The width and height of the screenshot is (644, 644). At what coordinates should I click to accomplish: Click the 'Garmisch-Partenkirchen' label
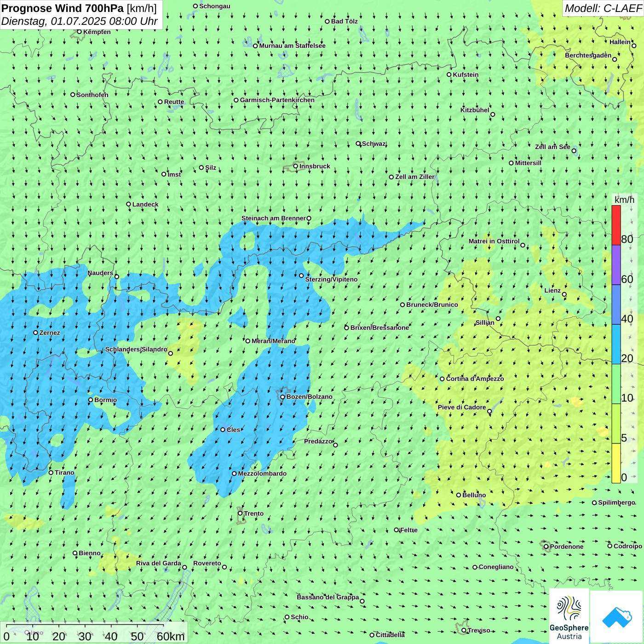tap(277, 100)
